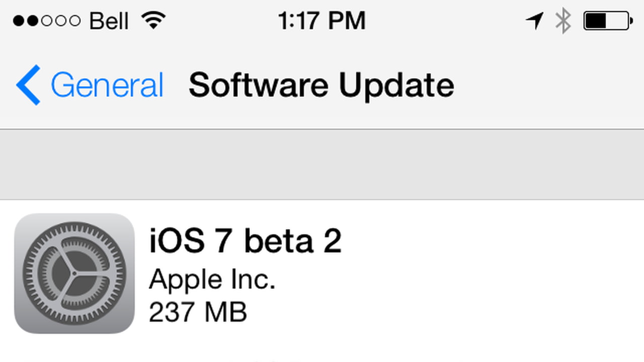Tap the Bluetooth status icon

[563, 21]
